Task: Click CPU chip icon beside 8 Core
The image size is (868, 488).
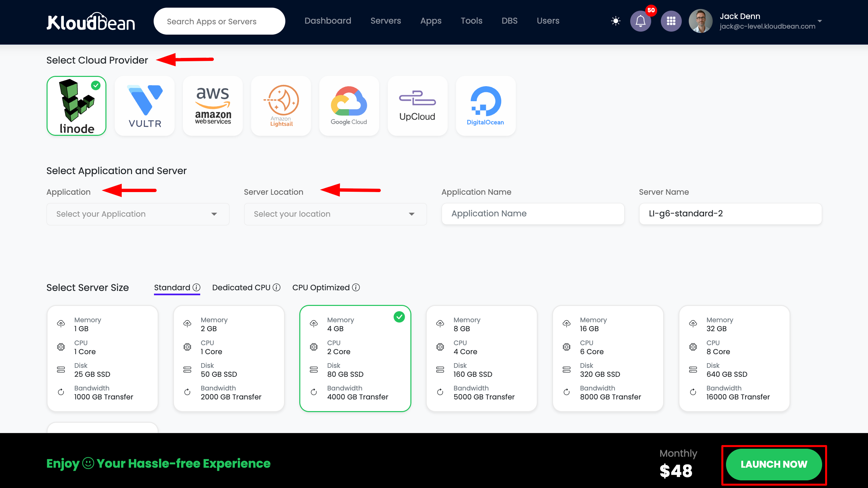Action: [693, 347]
